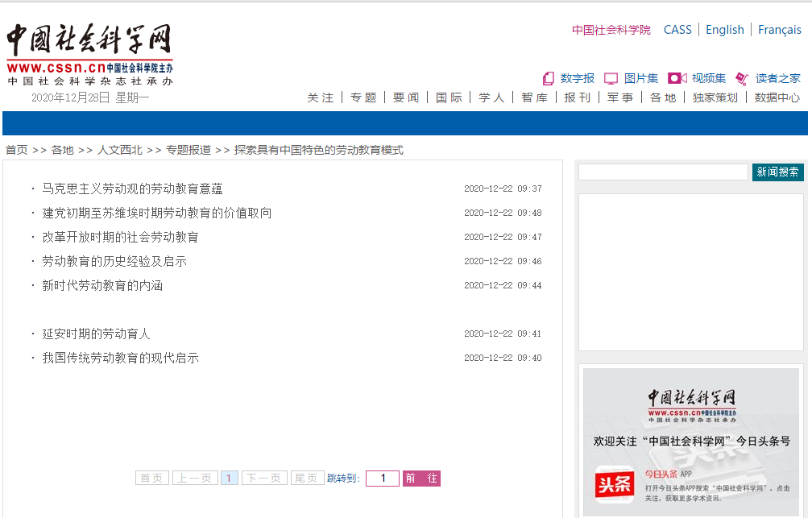This screenshot has width=812, height=518.
Task: Click the 新闻搜索 search button
Action: 777,172
